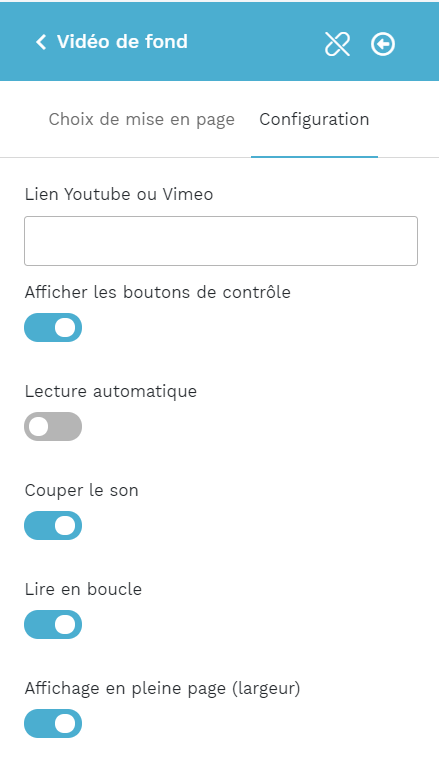Viewport: 439px width, 764px height.
Task: Click the Lecture automatique label text
Action: 111,392
